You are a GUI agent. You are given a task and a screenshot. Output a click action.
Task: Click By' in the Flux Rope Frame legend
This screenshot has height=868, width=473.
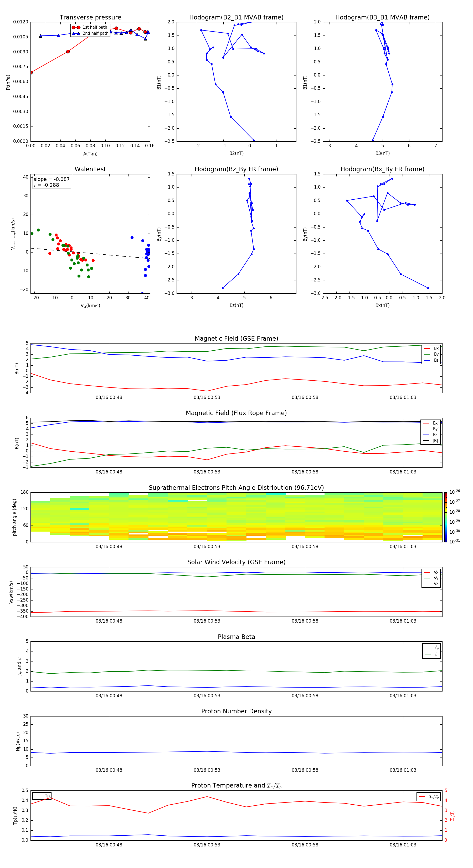431,429
